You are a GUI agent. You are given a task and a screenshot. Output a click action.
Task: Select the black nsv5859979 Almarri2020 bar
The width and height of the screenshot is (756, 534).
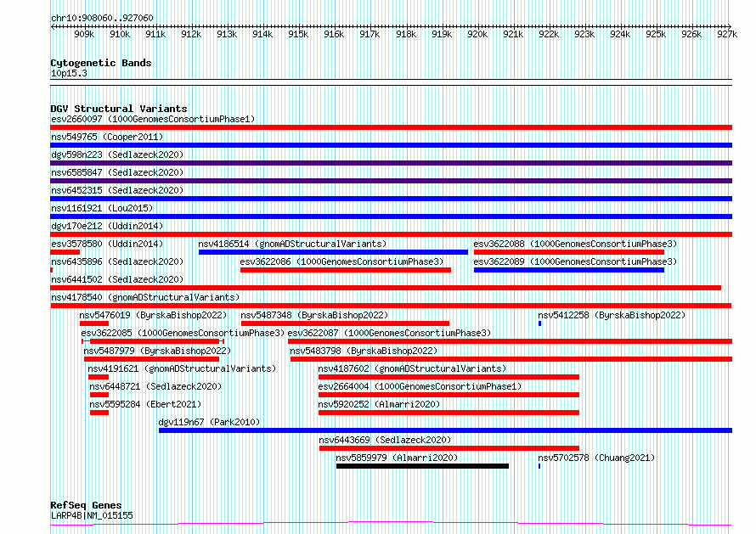click(422, 466)
